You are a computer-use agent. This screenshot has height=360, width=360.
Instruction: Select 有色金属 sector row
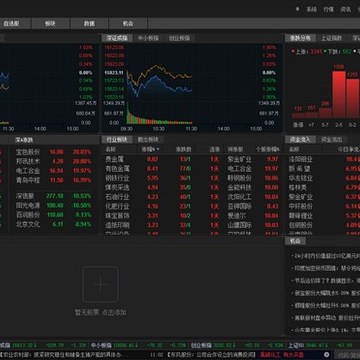[192, 169]
